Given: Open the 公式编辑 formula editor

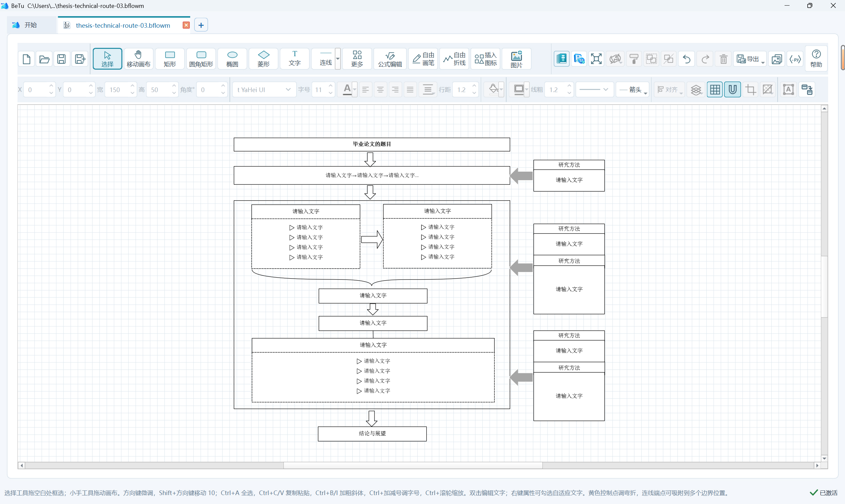Looking at the screenshot, I should point(390,59).
